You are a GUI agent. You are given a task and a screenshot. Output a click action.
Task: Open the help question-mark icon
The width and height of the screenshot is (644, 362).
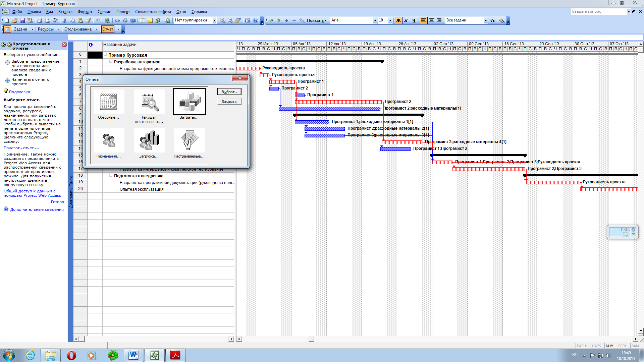256,20
